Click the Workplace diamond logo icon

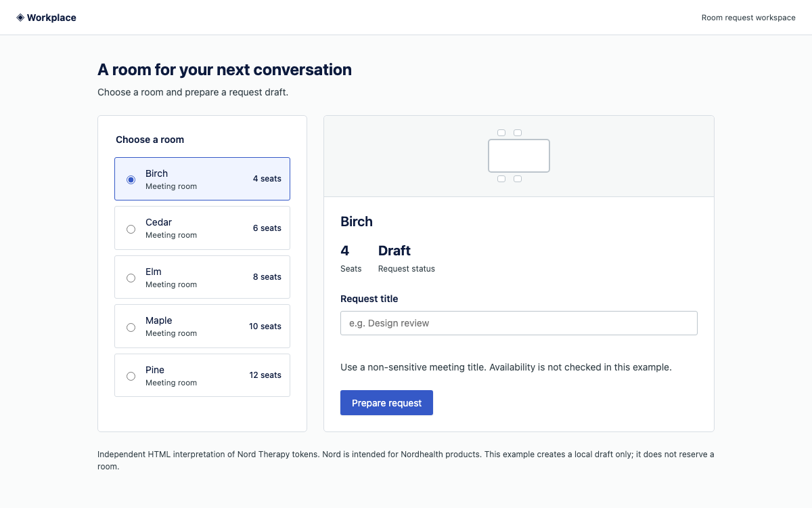[20, 18]
